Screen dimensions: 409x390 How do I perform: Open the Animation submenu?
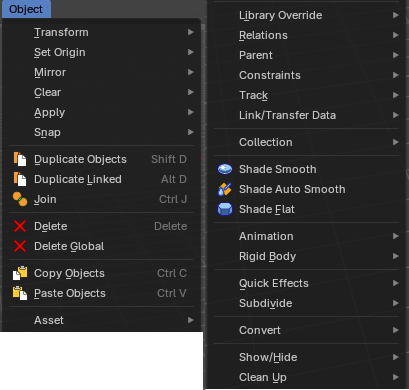[306, 236]
